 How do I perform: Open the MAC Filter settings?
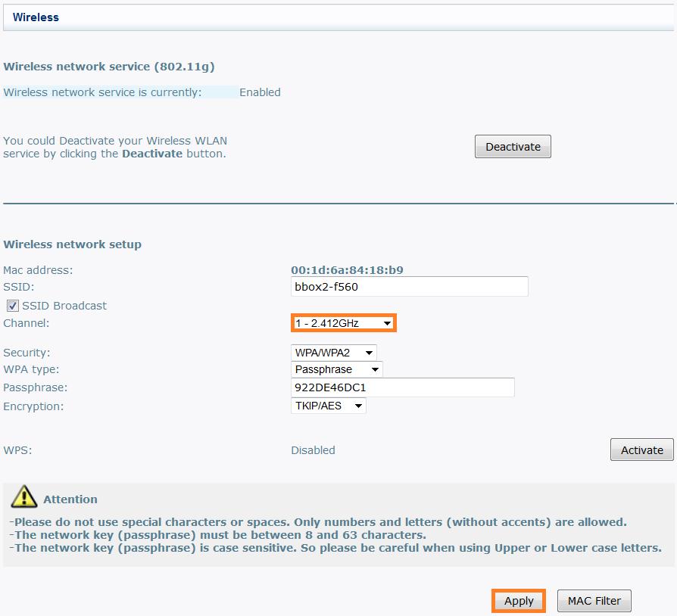pos(594,600)
